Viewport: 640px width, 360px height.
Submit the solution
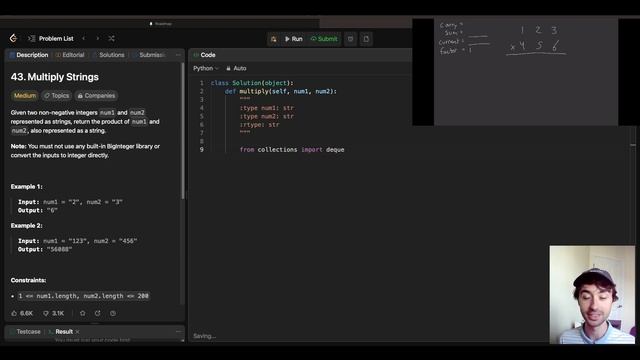(x=324, y=39)
